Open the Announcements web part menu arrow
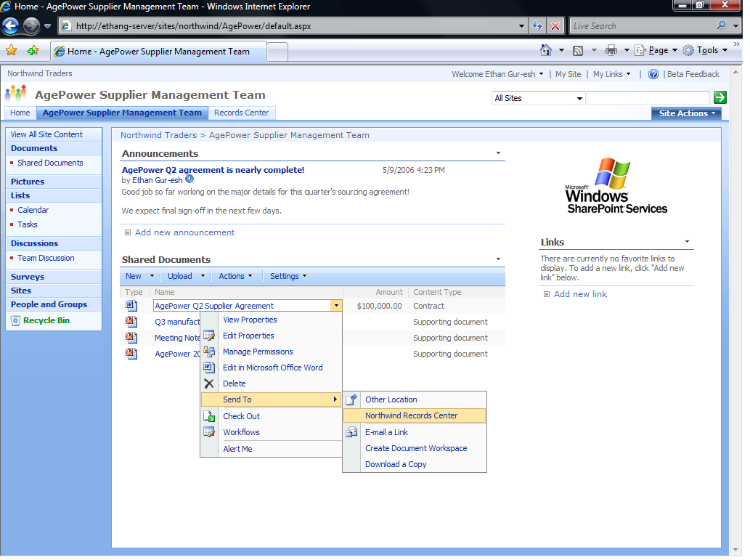The width and height of the screenshot is (750, 560). (x=498, y=153)
